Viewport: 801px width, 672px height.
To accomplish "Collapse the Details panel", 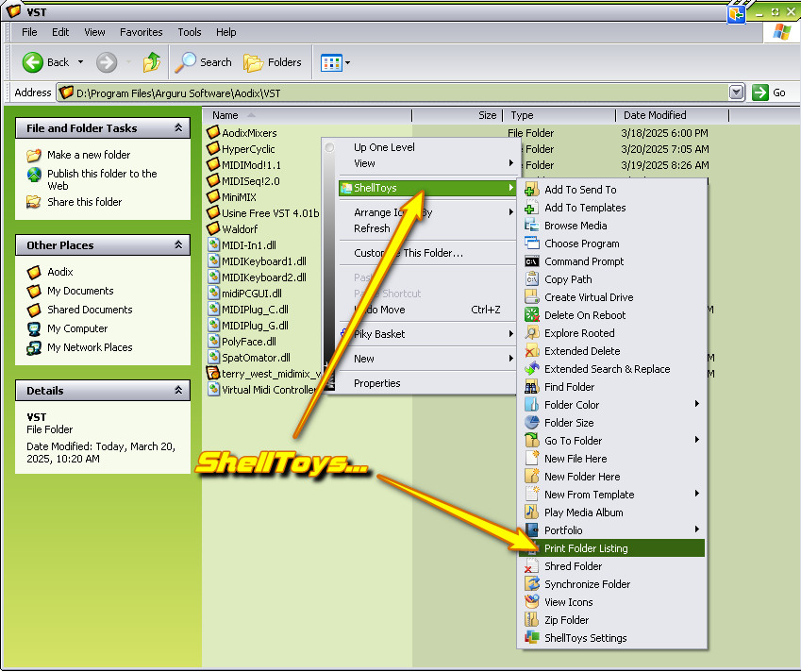I will click(178, 390).
